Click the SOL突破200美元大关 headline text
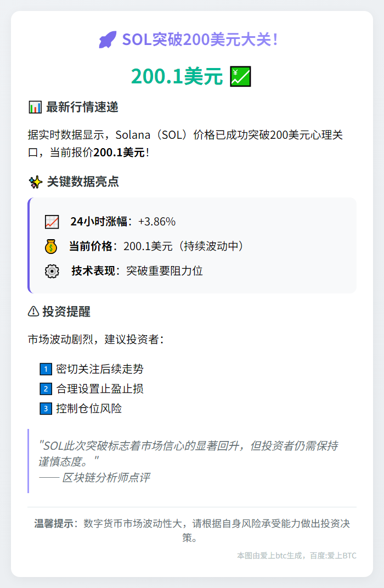This screenshot has width=384, height=588. coord(200,40)
